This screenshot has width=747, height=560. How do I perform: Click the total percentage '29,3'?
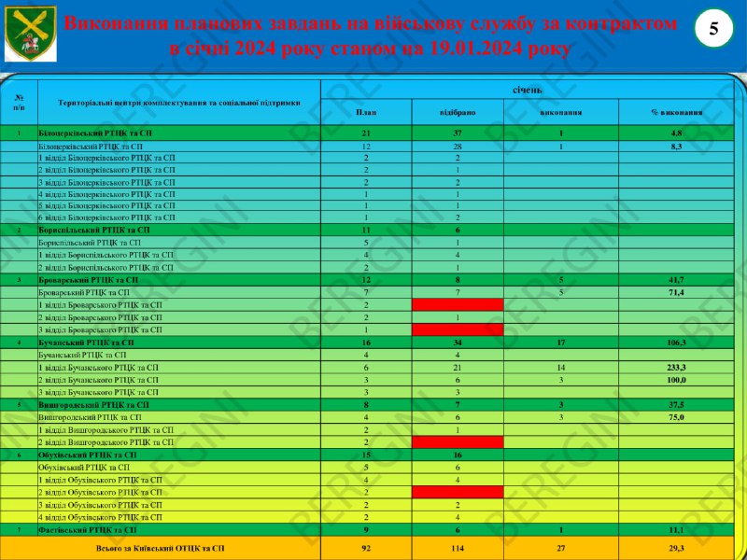[676, 549]
